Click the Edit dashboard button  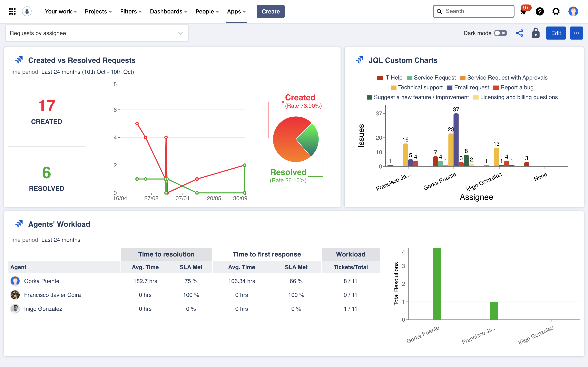556,33
